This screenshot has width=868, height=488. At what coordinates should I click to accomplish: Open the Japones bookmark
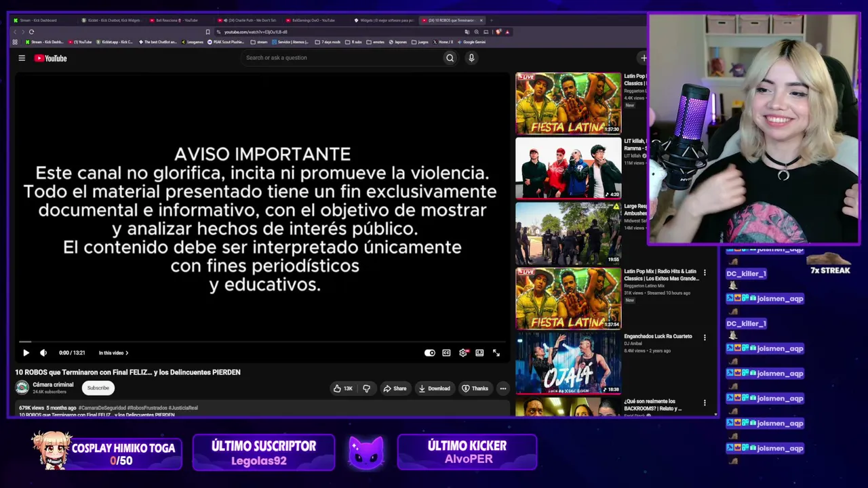397,42
